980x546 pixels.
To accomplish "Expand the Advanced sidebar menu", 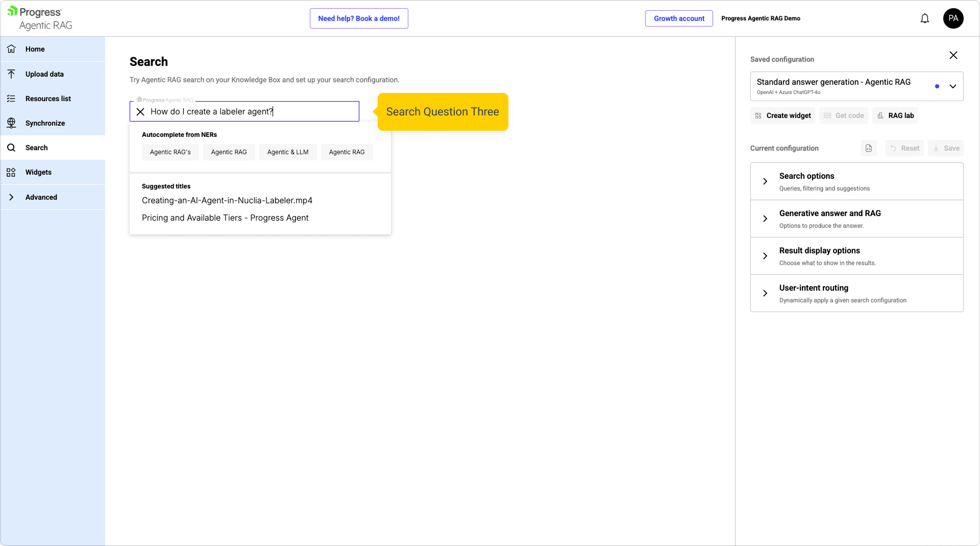I will click(x=41, y=197).
